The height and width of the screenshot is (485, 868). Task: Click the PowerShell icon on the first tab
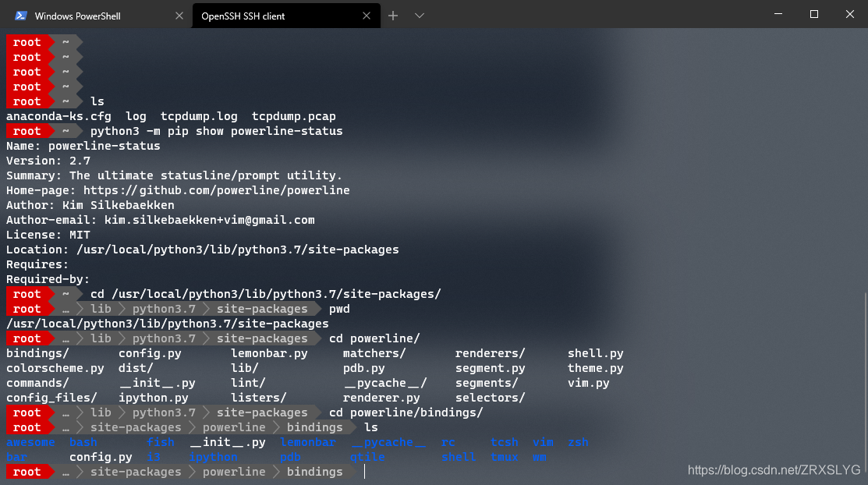(x=19, y=15)
